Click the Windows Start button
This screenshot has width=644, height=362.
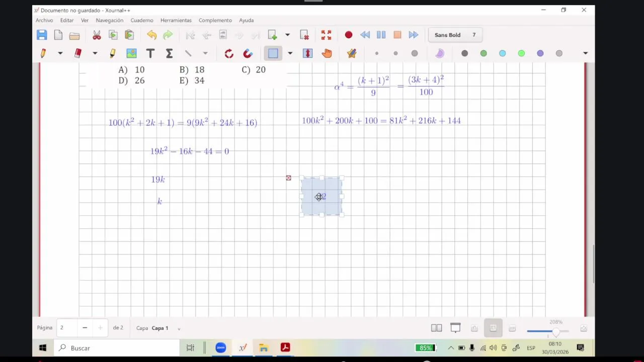(x=43, y=347)
